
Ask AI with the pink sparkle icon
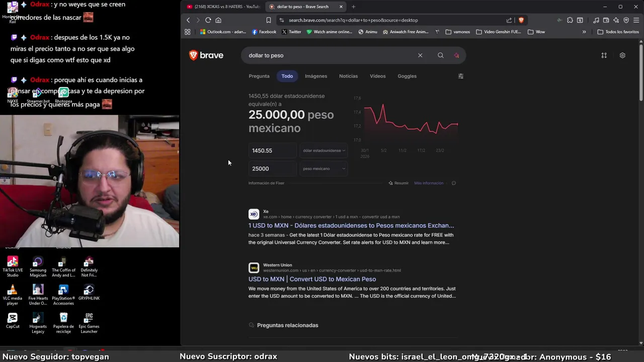pyautogui.click(x=456, y=55)
